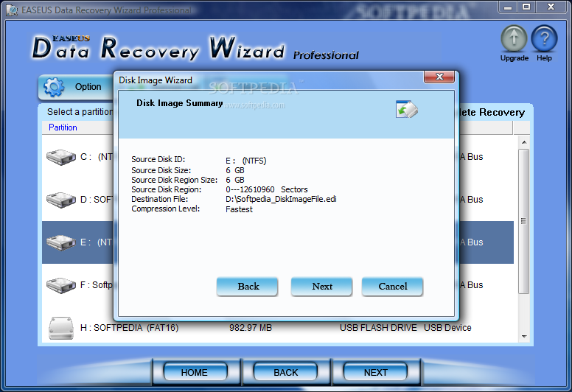Select the 982.97 MB size value
The width and height of the screenshot is (572, 392).
pyautogui.click(x=251, y=328)
